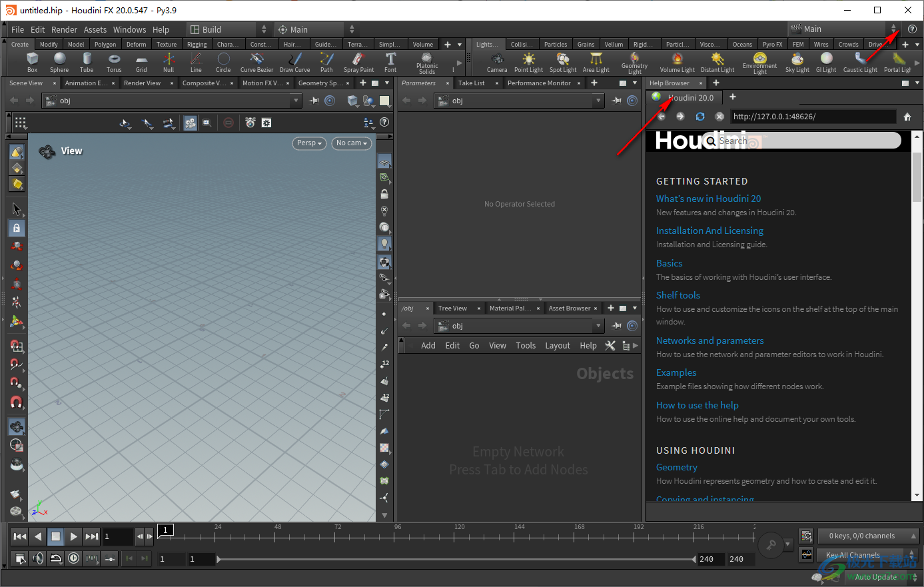Toggle the headlight lighting option in viewport
This screenshot has height=587, width=924.
[384, 244]
